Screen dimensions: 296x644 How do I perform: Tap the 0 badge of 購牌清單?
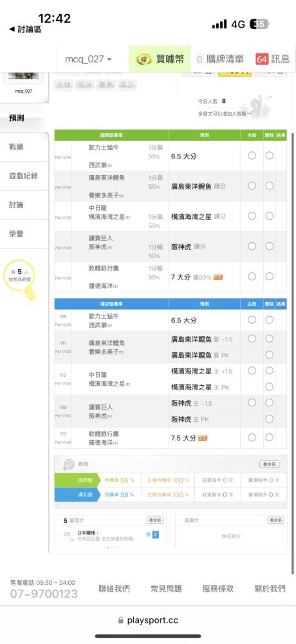coord(199,59)
